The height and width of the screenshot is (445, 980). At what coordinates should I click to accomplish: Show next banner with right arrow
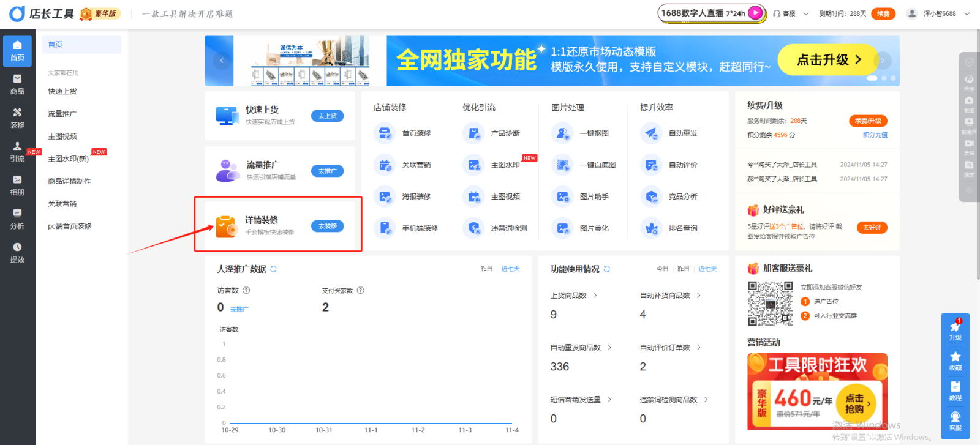point(883,60)
